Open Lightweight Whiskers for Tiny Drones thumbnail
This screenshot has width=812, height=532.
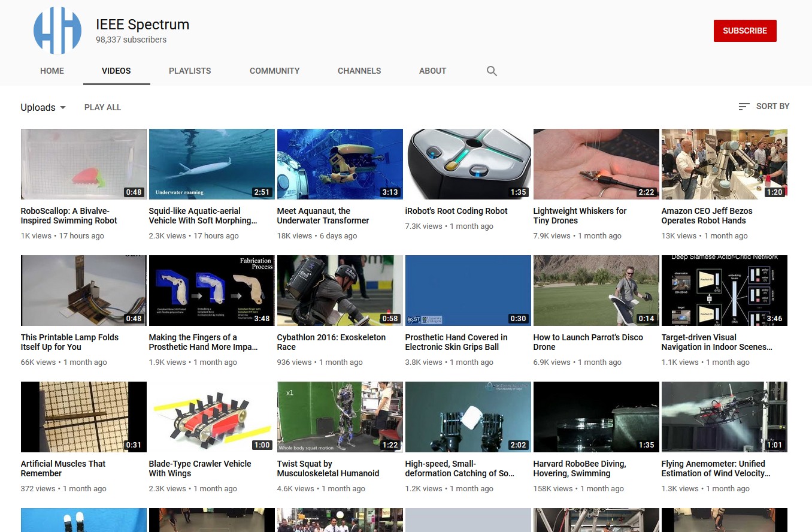click(x=596, y=164)
